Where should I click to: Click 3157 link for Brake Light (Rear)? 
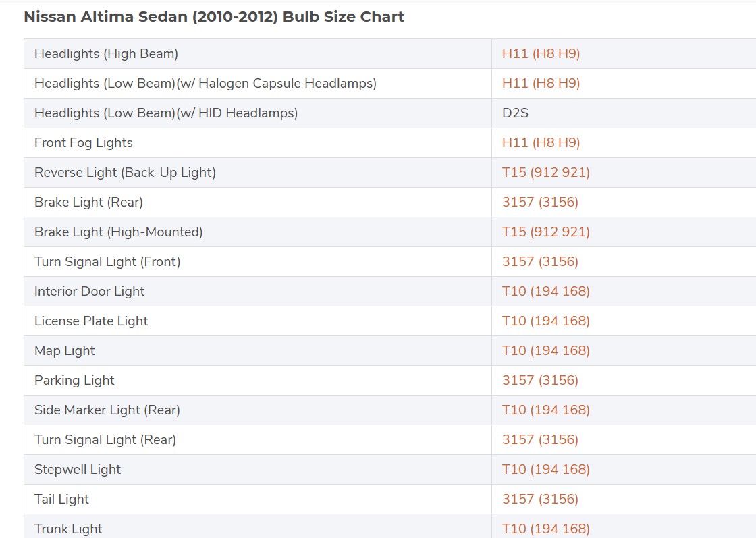click(x=540, y=203)
